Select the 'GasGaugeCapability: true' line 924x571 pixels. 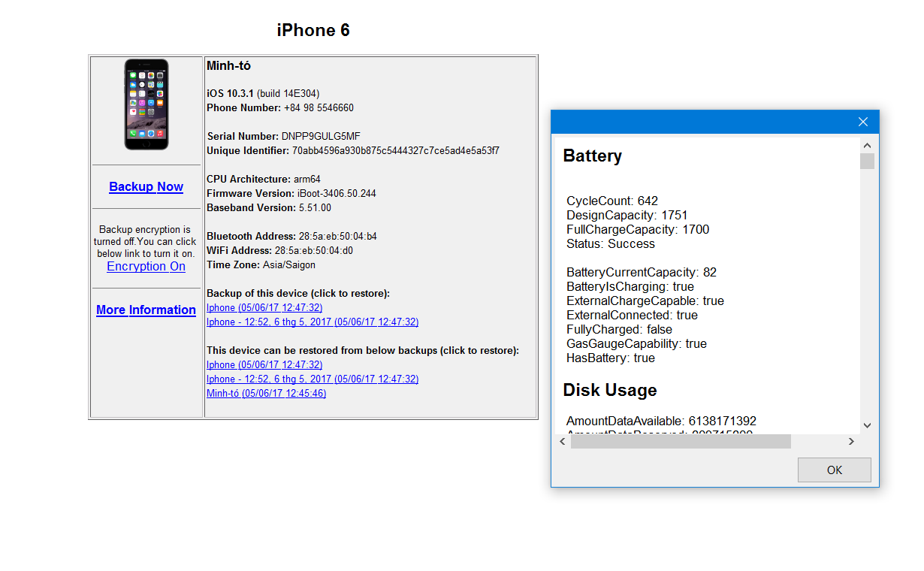(637, 343)
